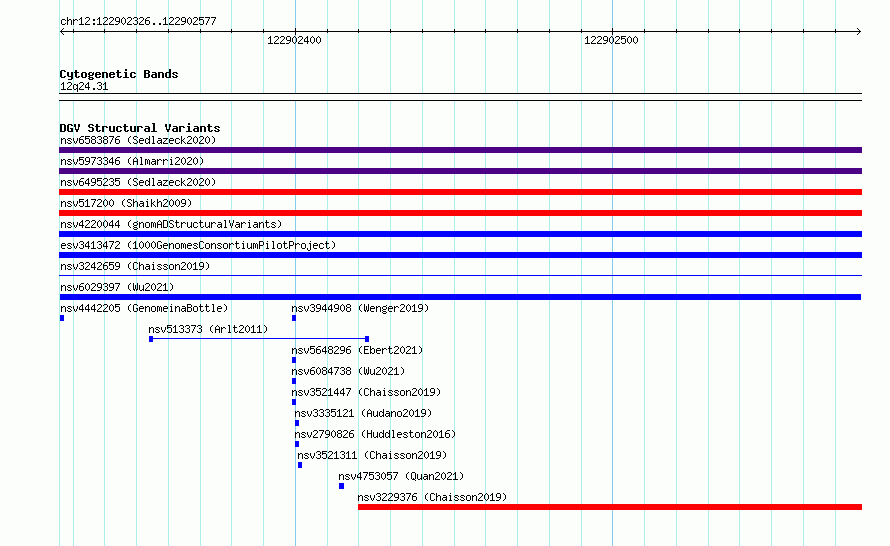Click the small nsv4442205 variant marker
Viewport: 890px width, 546px height.
62,318
